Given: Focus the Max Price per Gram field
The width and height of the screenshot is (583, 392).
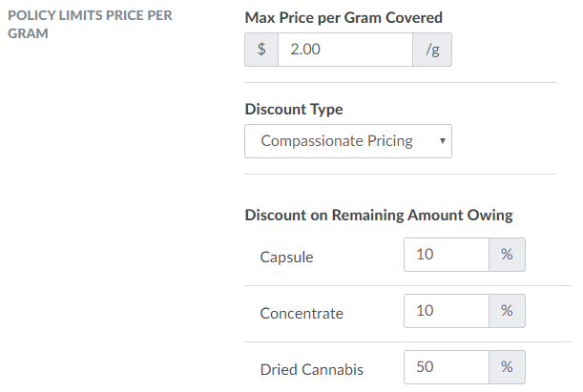Looking at the screenshot, I should (344, 51).
